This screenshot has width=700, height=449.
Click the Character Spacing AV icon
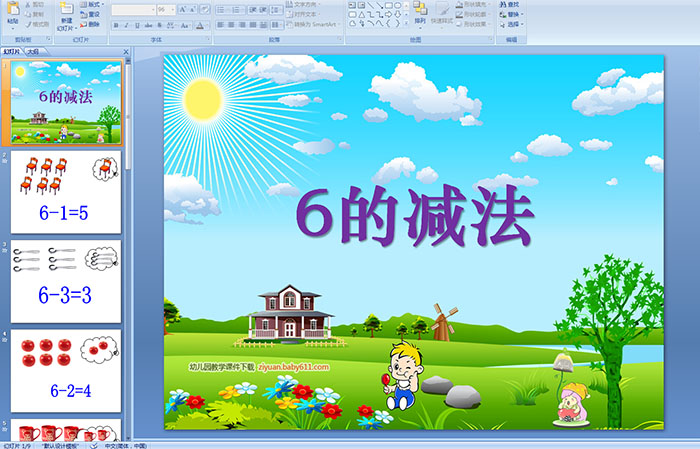point(173,25)
